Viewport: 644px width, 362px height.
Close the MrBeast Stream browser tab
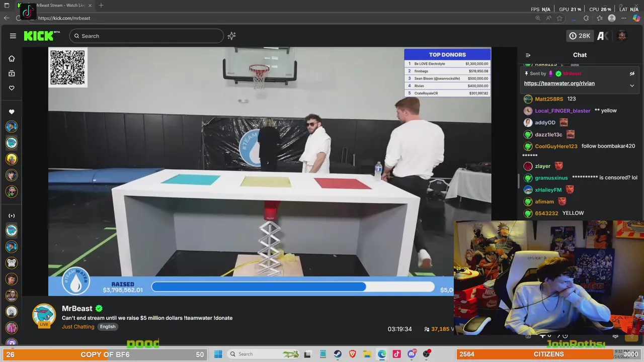[91, 6]
